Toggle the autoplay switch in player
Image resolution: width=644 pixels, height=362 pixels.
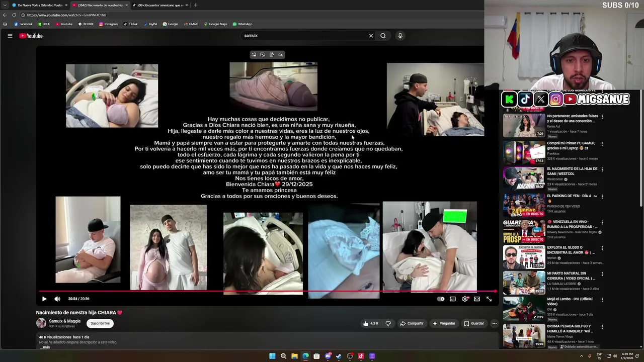441,299
